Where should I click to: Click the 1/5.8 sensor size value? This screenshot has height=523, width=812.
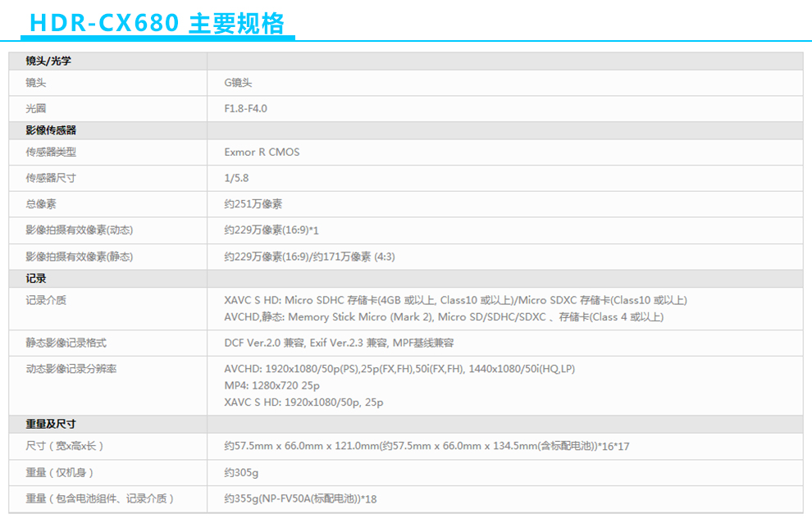[x=236, y=178]
